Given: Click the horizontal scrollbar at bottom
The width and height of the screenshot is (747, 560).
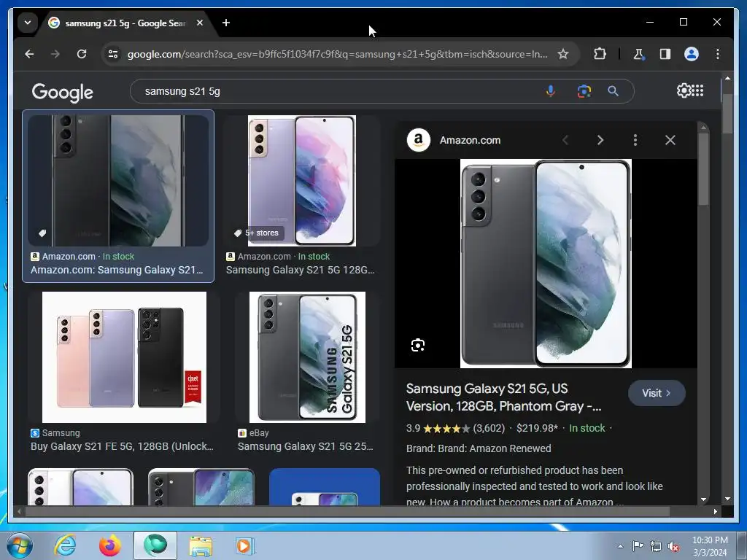Looking at the screenshot, I should (x=347, y=511).
